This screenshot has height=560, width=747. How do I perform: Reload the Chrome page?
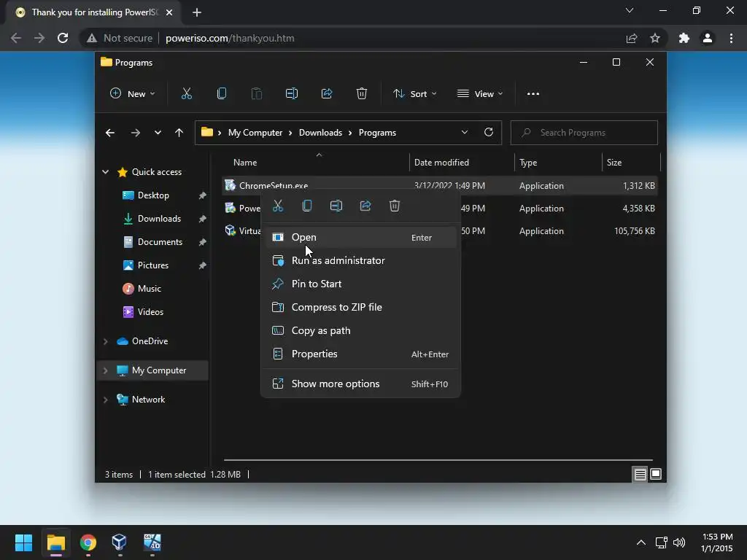[x=63, y=38]
